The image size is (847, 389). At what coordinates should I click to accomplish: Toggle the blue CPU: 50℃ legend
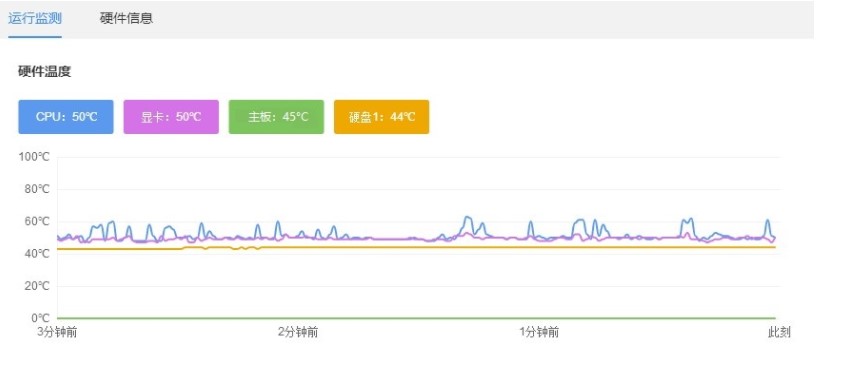coord(66,117)
